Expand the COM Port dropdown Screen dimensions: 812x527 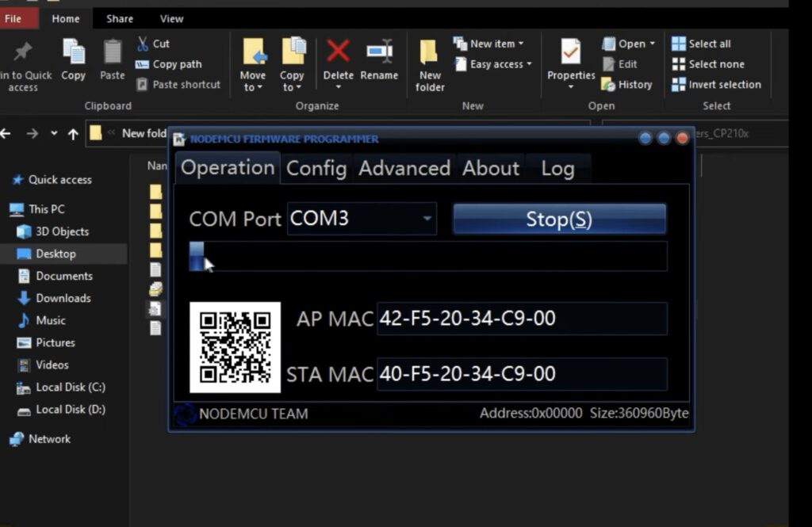427,218
